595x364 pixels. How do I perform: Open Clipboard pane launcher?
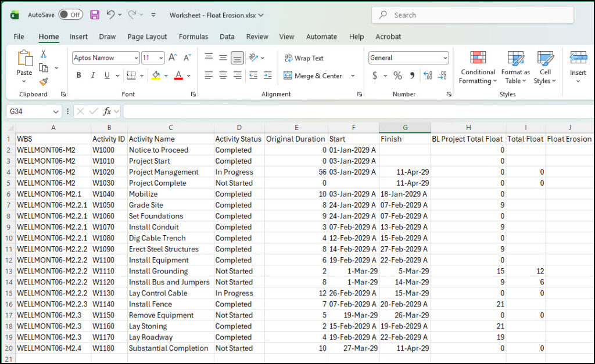pyautogui.click(x=63, y=94)
